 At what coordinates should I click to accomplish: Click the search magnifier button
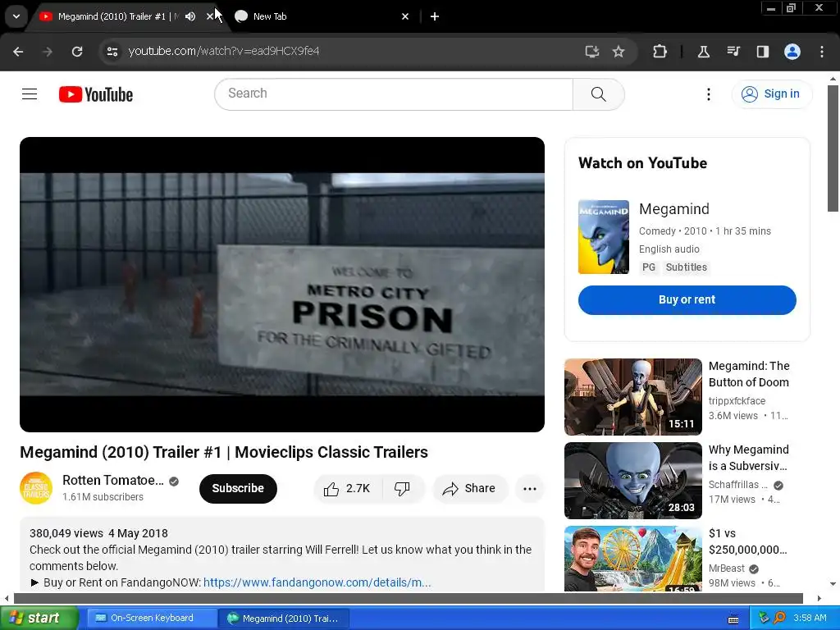pyautogui.click(x=598, y=94)
